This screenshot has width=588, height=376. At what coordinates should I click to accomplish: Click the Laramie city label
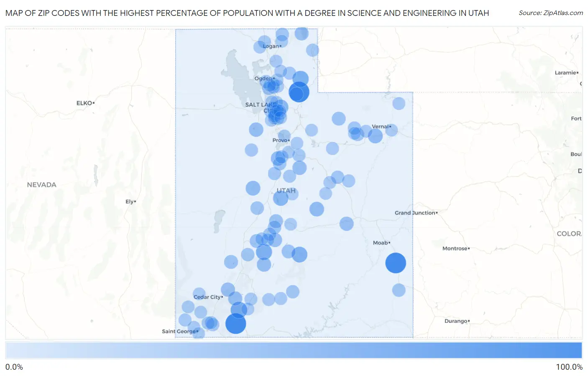pyautogui.click(x=565, y=73)
